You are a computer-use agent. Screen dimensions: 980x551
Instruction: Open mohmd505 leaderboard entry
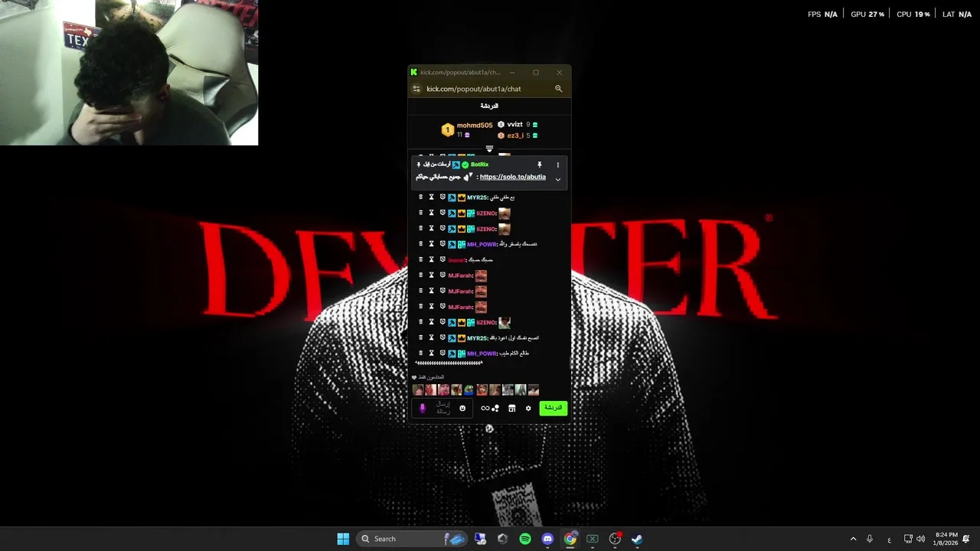(x=467, y=130)
